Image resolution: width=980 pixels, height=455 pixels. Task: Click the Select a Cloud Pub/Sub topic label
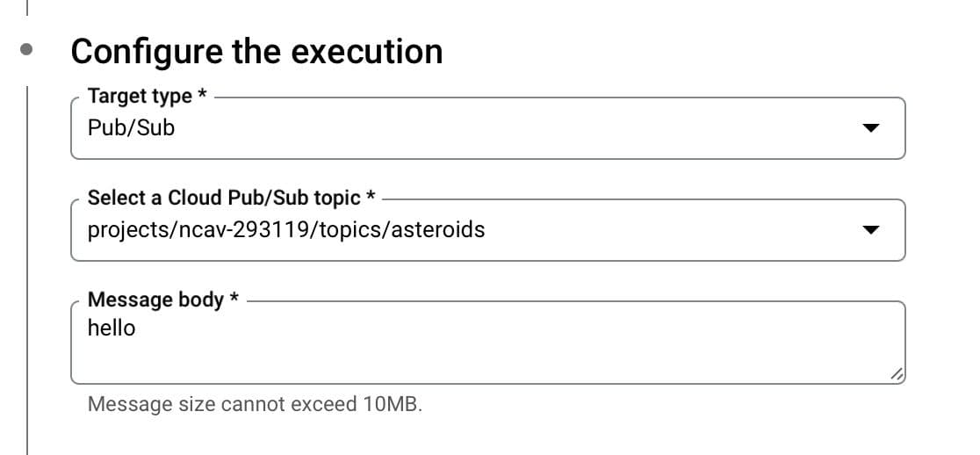point(225,198)
